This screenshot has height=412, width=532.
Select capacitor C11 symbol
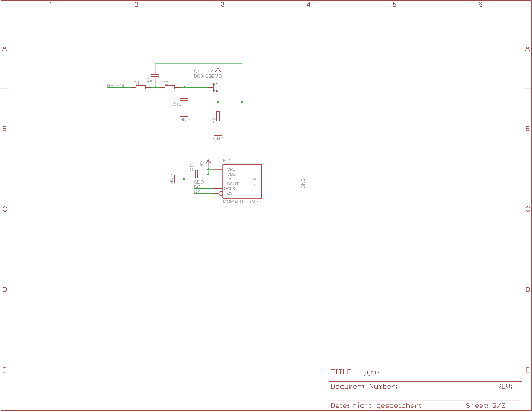(196, 174)
